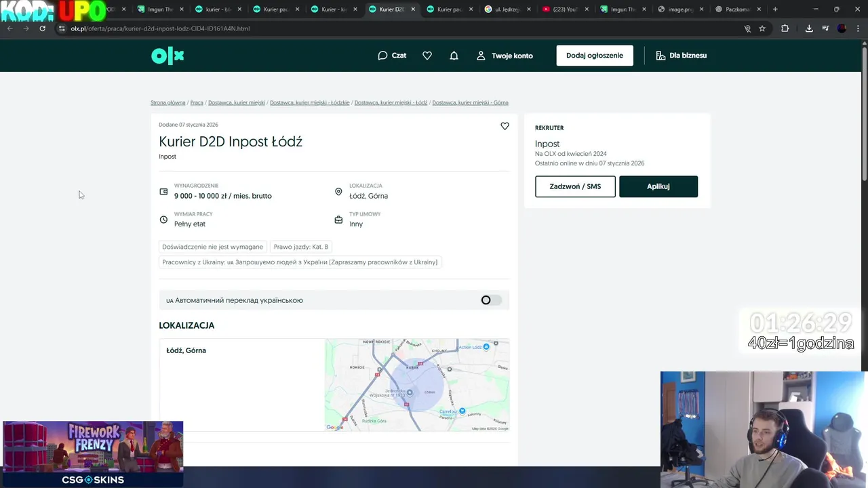Open 'Dostawca, kurier miejski - Łódź' breadcrumb
Screen dimensions: 868x488
391,103
